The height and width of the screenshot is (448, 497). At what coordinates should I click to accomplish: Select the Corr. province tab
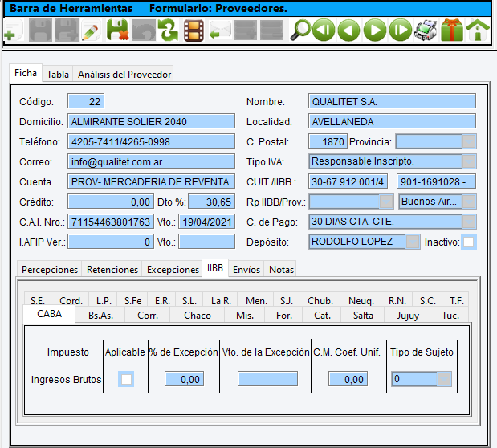tap(148, 316)
